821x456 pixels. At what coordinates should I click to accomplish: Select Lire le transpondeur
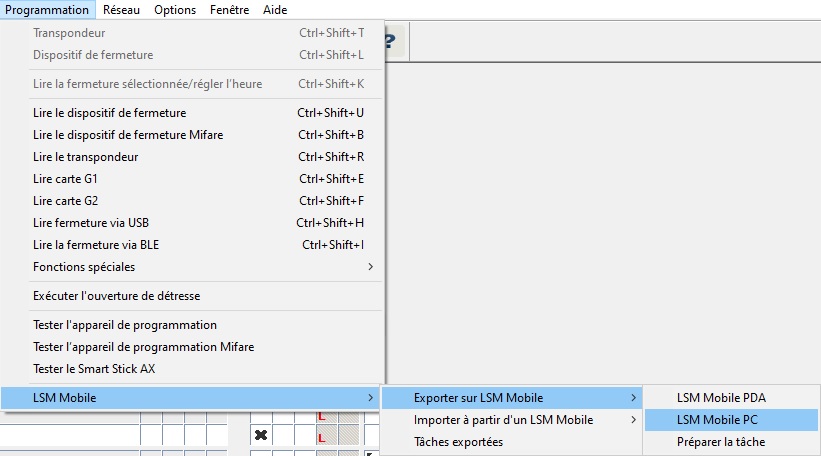point(85,157)
